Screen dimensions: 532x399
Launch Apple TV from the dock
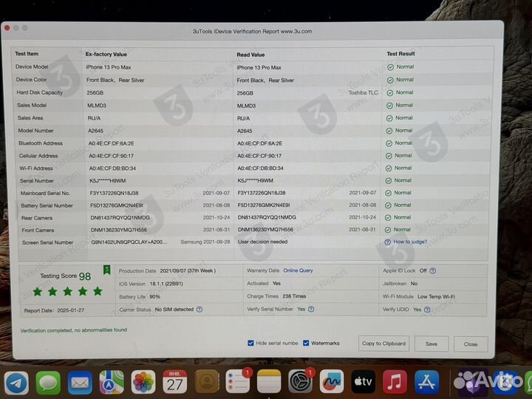(363, 382)
